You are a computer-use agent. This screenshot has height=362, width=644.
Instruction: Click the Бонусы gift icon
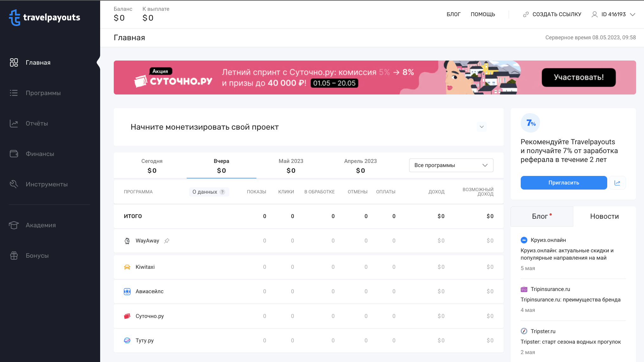[14, 255]
